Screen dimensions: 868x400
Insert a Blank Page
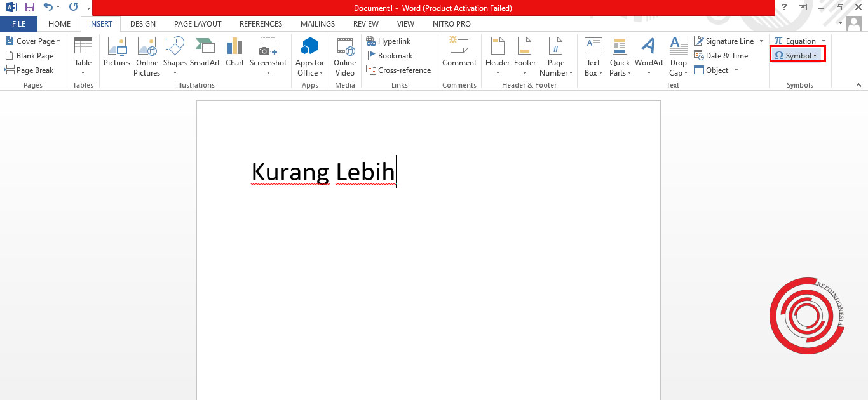tap(30, 55)
